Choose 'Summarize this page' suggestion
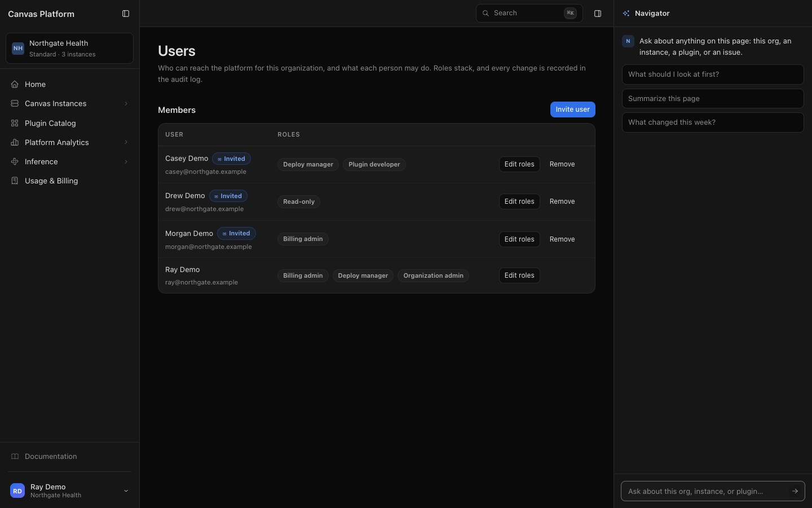The image size is (812, 508). click(x=713, y=98)
